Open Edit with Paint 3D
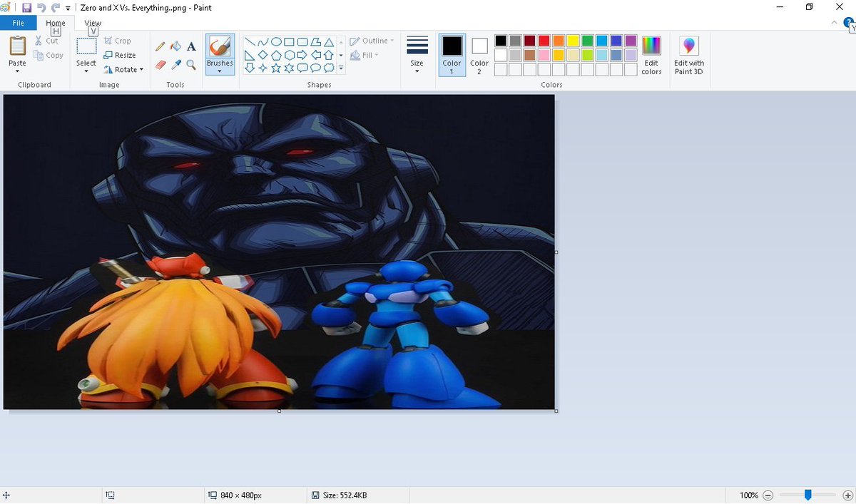Viewport: 856px width, 504px height. (x=688, y=56)
